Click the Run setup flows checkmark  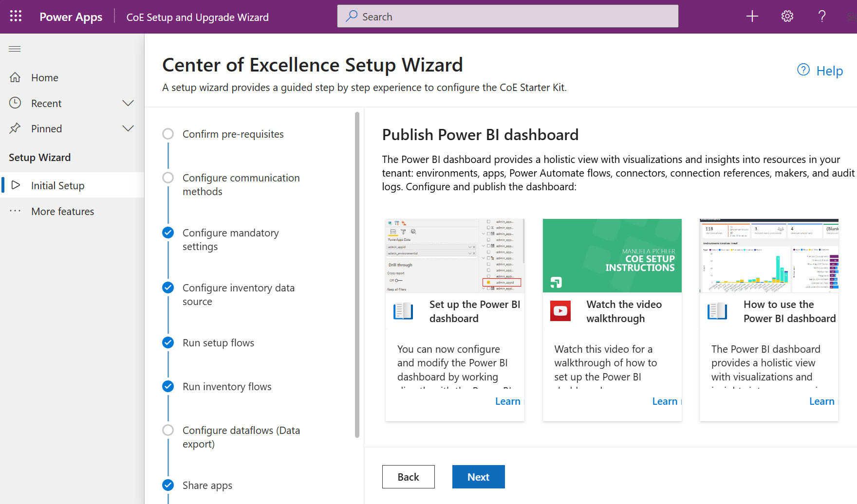click(x=168, y=342)
